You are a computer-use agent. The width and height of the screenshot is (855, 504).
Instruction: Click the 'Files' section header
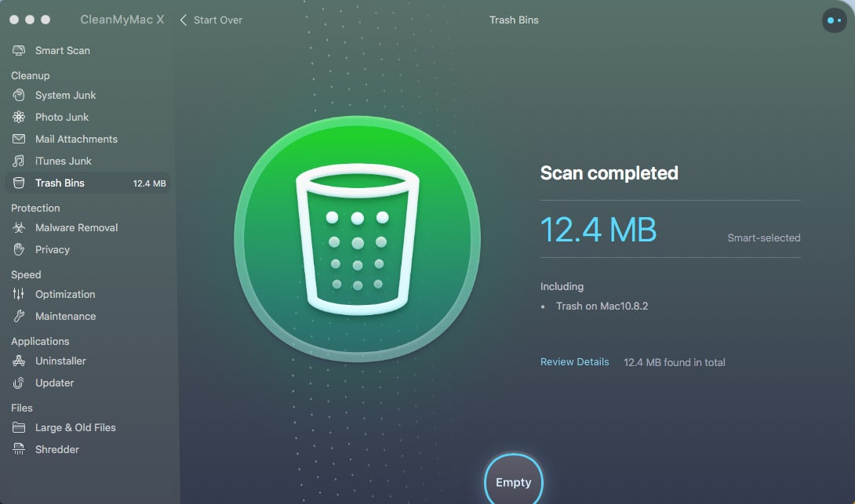[x=22, y=408]
